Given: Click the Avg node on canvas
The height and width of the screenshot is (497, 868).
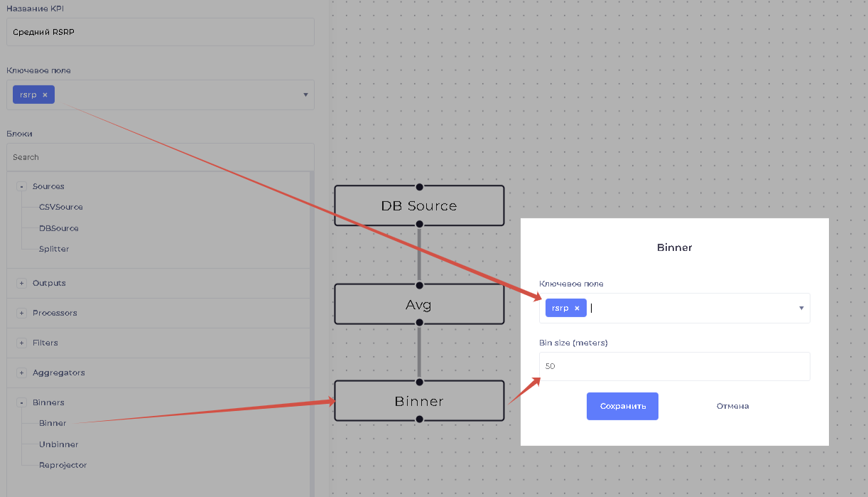Looking at the screenshot, I should pyautogui.click(x=419, y=304).
